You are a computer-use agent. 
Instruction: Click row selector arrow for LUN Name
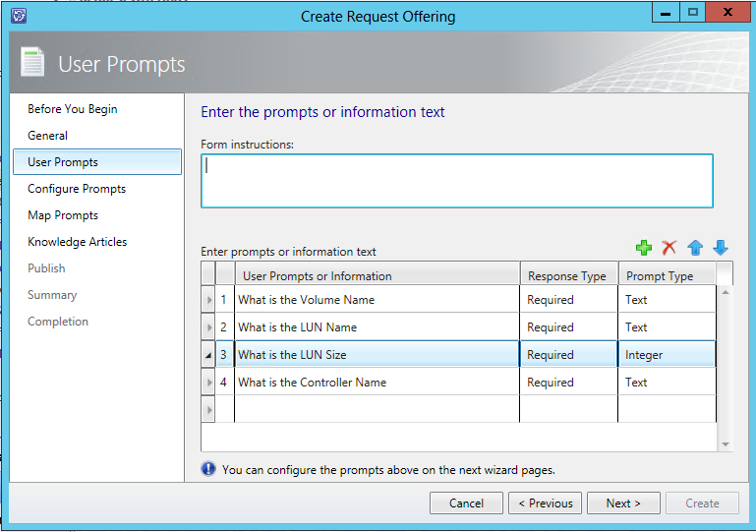tap(207, 327)
